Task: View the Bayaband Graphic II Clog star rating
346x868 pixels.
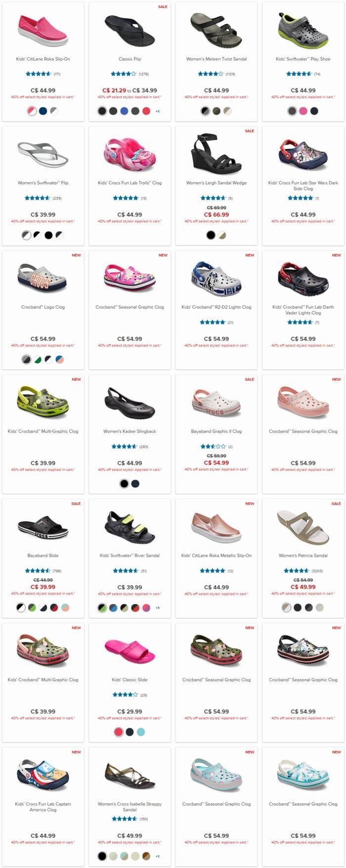Action: coord(216,447)
